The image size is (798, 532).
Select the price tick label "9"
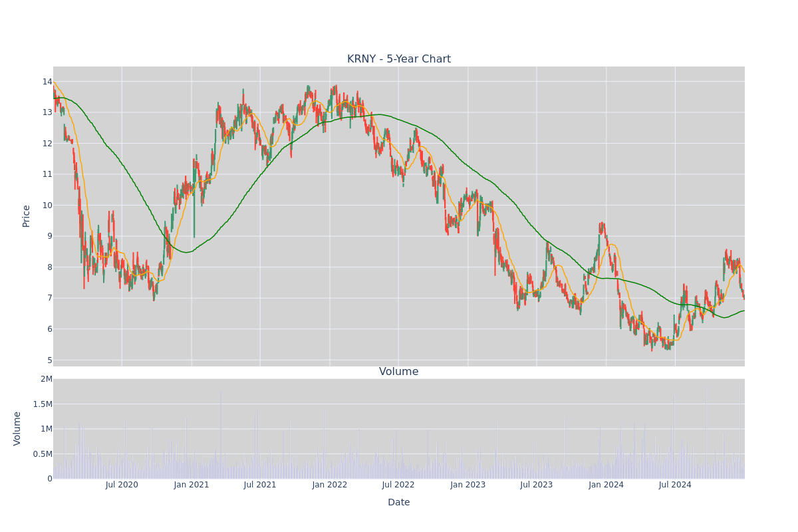point(50,236)
